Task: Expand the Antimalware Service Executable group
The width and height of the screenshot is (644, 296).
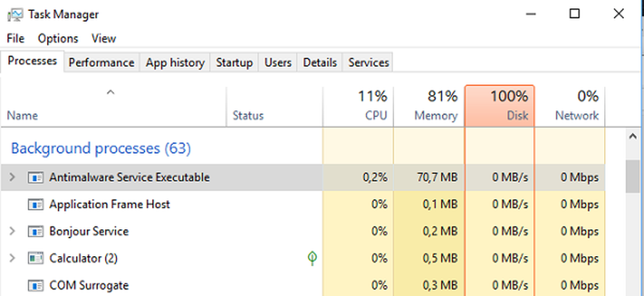Action: click(12, 178)
